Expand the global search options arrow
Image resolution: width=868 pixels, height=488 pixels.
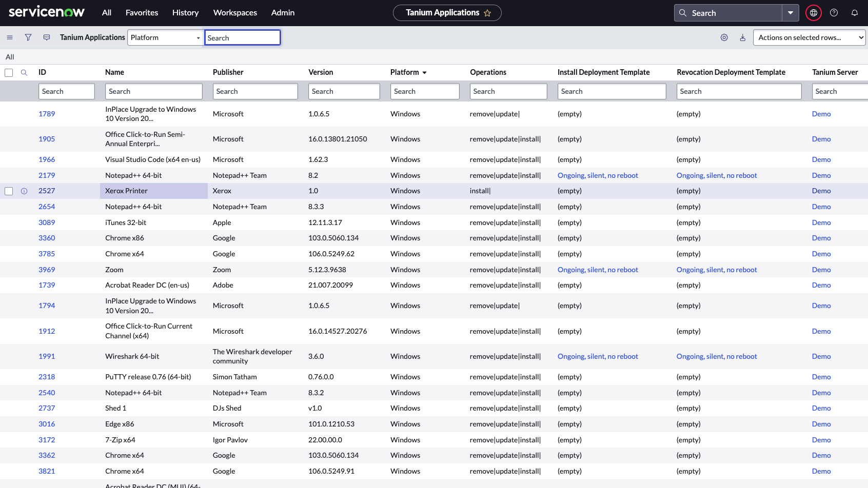tap(790, 13)
